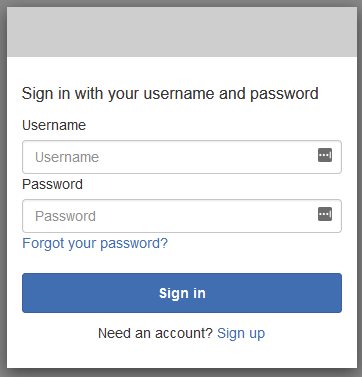Click the autofill icon in Username field
The width and height of the screenshot is (362, 377).
325,155
